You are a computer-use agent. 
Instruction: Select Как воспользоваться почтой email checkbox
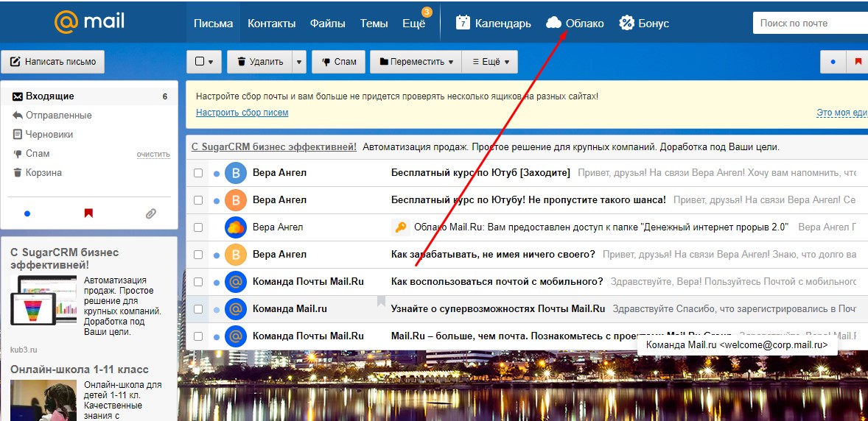pyautogui.click(x=198, y=282)
